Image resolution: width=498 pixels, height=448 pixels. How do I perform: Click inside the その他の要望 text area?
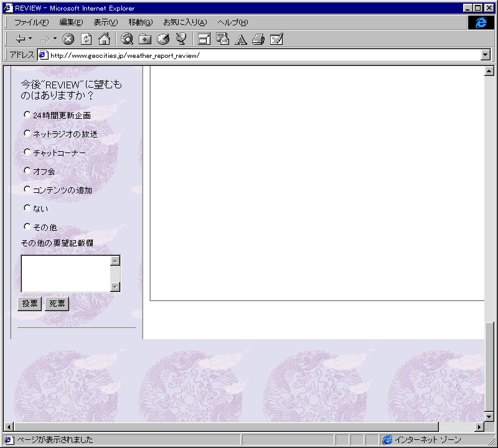tap(66, 274)
